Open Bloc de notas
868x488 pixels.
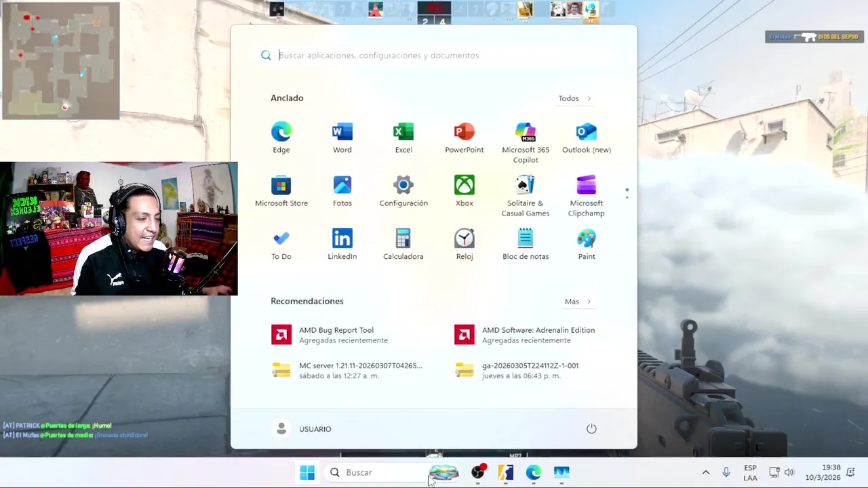[x=526, y=245]
